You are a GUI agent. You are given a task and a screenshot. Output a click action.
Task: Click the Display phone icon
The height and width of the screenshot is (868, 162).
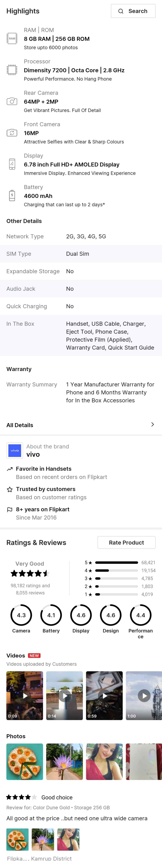click(12, 164)
